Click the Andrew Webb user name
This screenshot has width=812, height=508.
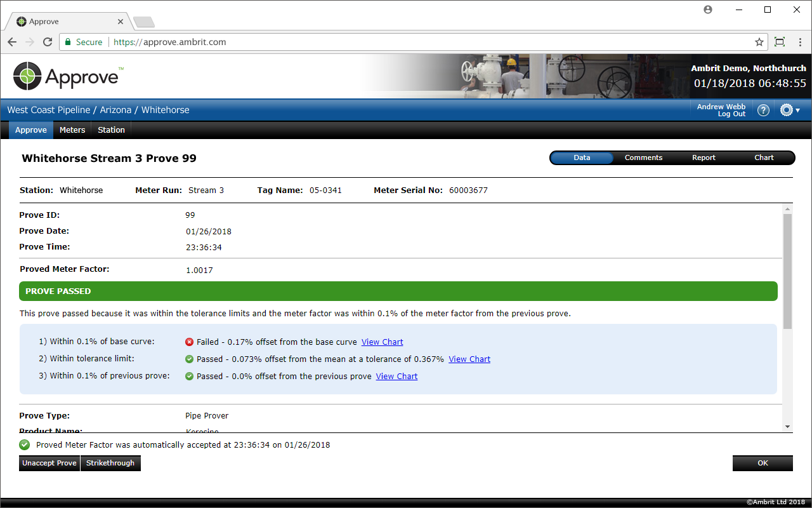tap(721, 107)
